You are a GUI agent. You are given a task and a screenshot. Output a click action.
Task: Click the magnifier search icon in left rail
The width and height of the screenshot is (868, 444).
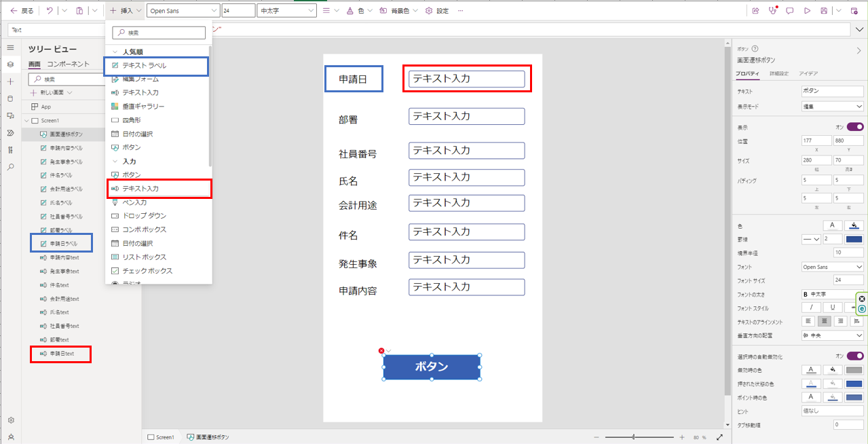[10, 166]
